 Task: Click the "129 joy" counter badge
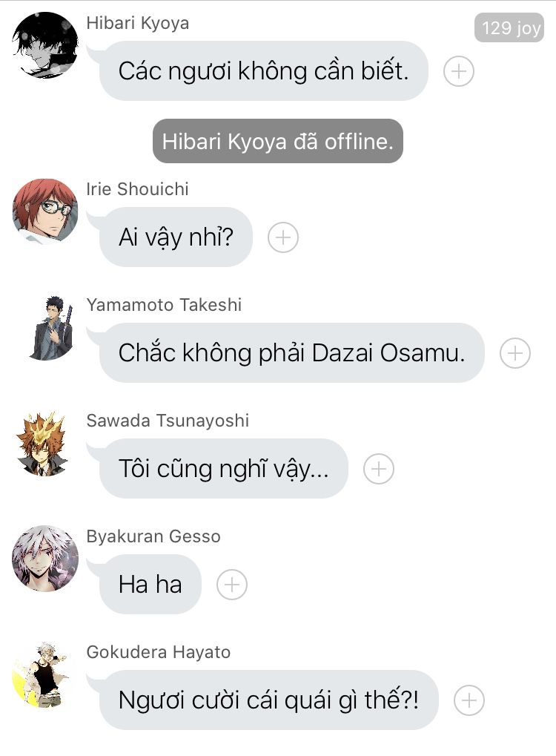(509, 27)
